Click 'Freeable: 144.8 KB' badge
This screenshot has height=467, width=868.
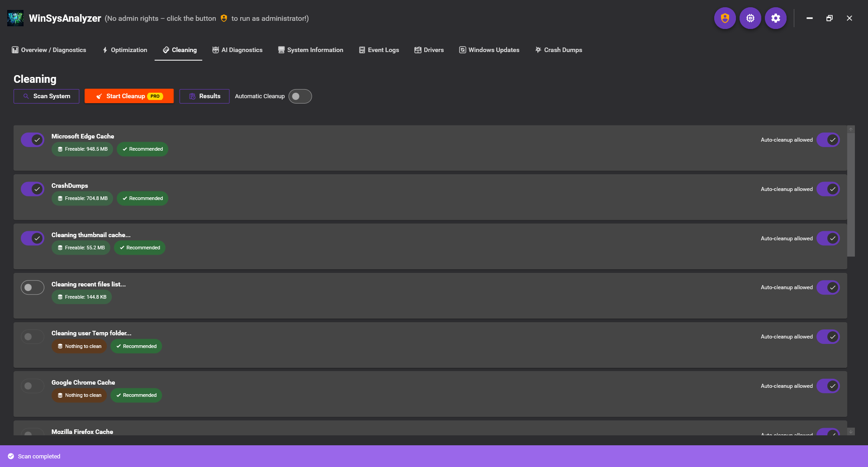(x=82, y=297)
